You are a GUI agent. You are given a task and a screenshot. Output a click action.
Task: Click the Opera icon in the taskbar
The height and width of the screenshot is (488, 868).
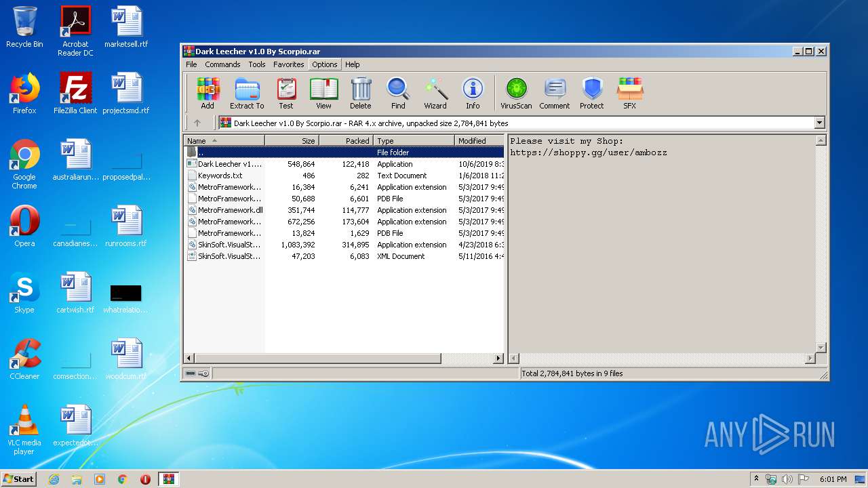pos(145,479)
